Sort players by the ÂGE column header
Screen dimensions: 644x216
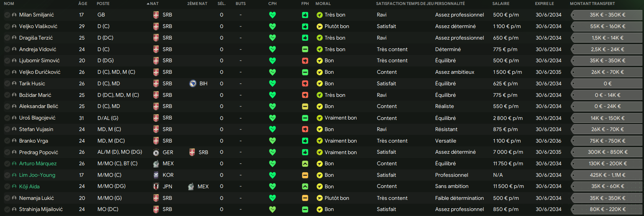tap(83, 3)
